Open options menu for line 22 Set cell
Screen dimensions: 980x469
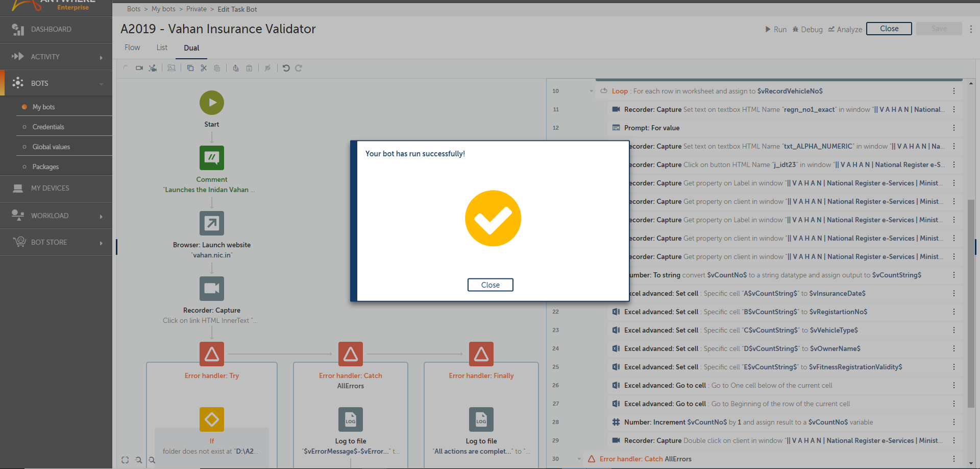coord(953,312)
